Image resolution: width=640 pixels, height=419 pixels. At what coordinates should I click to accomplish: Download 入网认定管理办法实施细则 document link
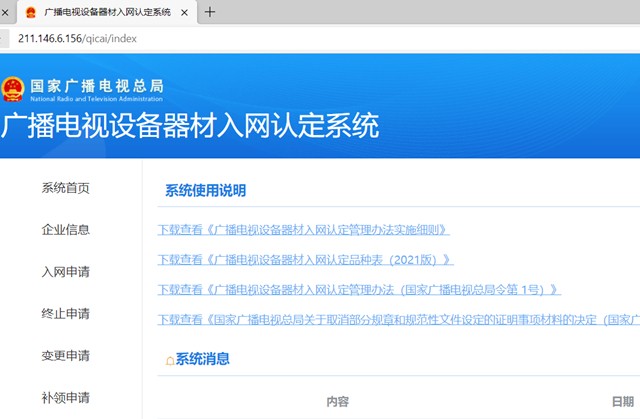304,230
